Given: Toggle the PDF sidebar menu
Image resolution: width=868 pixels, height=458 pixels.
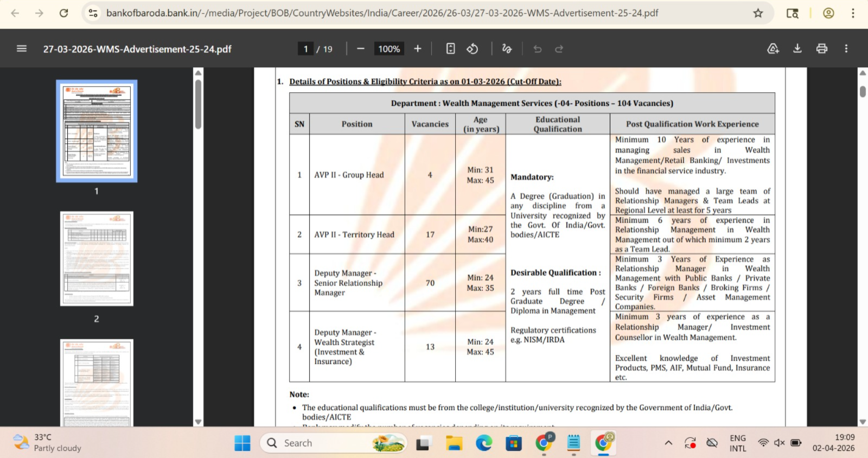Looking at the screenshot, I should click(x=22, y=49).
